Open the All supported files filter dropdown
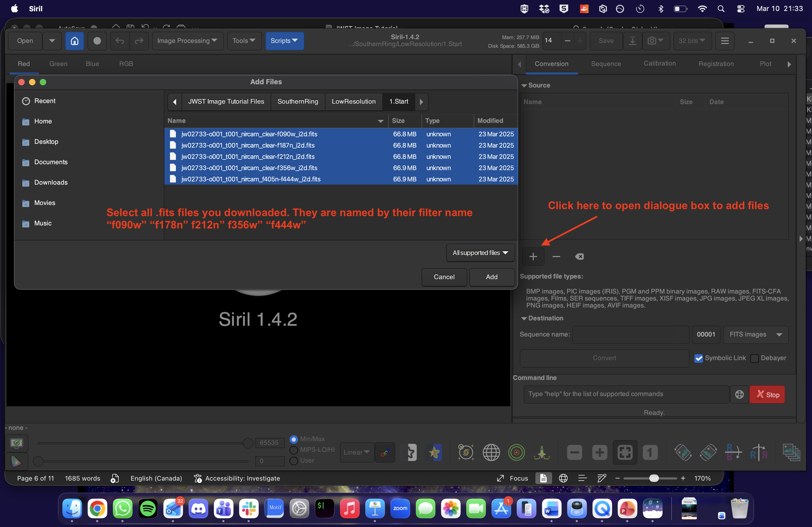812x527 pixels. coord(480,252)
